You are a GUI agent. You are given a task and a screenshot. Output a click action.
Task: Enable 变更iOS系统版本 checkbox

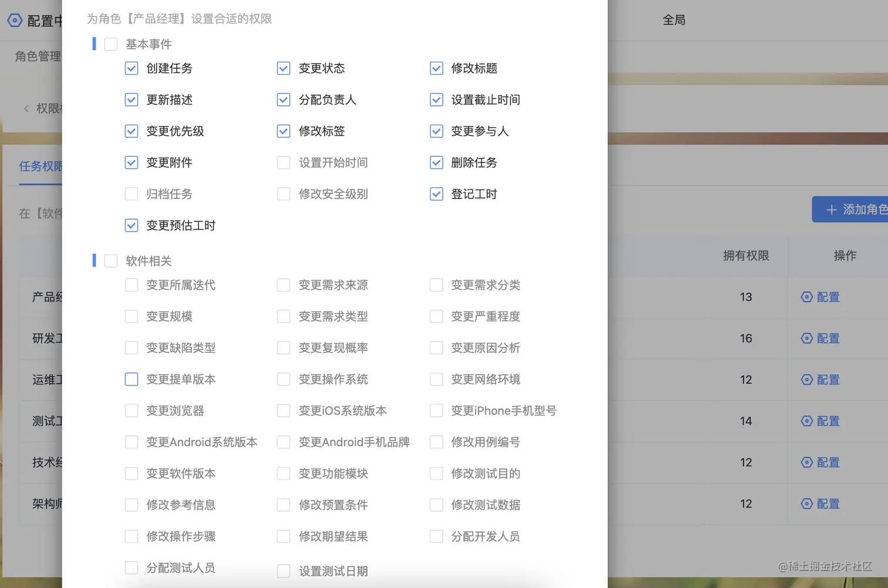(284, 411)
